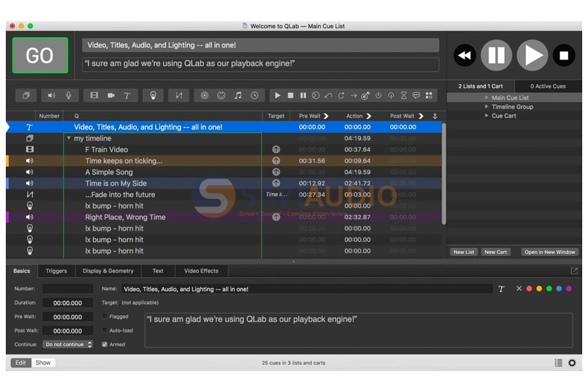Image resolution: width=588 pixels, height=392 pixels.
Task: Add a new Video cue
Action: [94, 96]
